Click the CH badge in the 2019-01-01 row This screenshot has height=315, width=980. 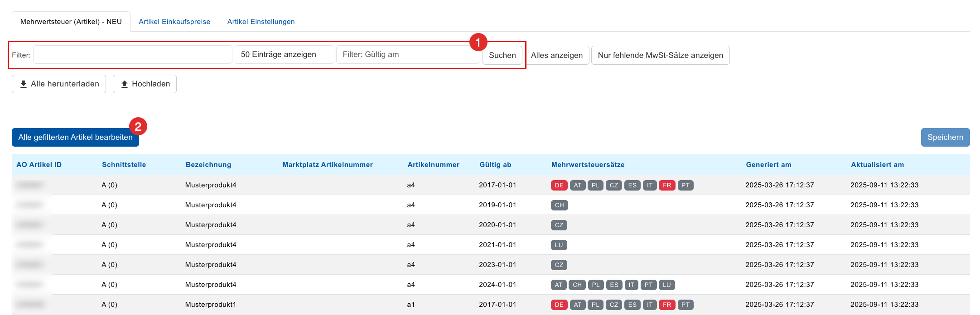(560, 205)
